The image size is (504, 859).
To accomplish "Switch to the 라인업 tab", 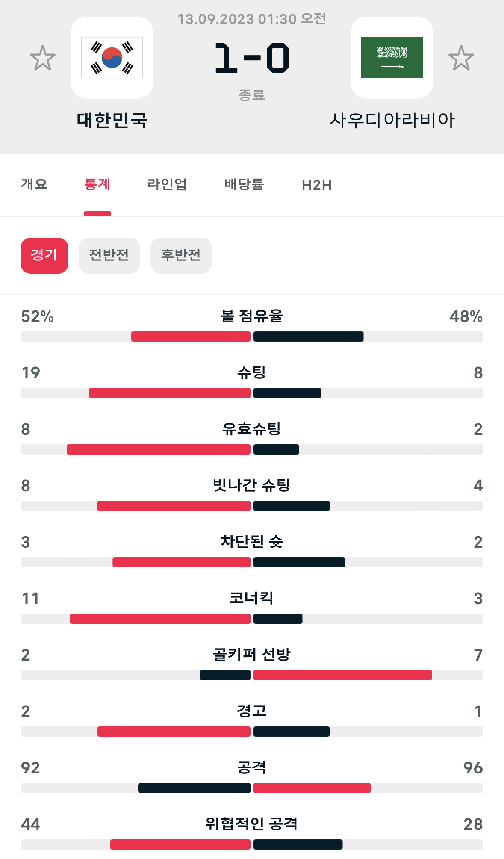I will click(167, 185).
